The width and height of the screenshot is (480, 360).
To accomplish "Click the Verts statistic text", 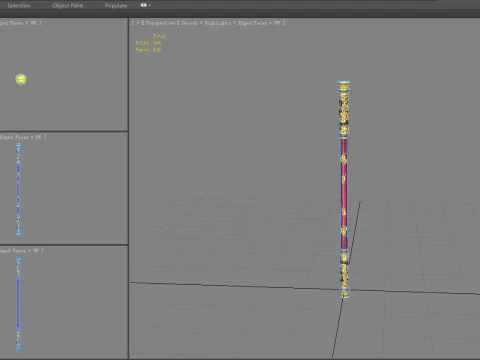I will coord(148,50).
